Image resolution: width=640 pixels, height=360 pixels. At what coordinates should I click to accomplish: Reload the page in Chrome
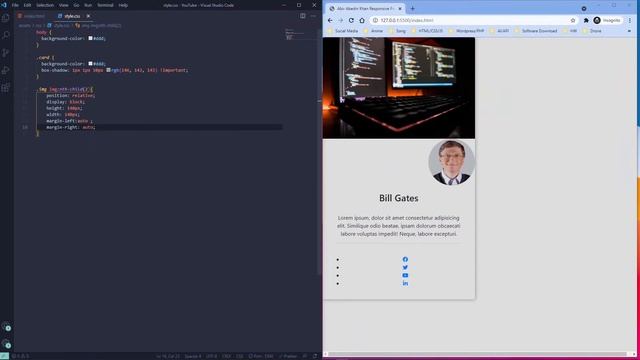(x=351, y=20)
